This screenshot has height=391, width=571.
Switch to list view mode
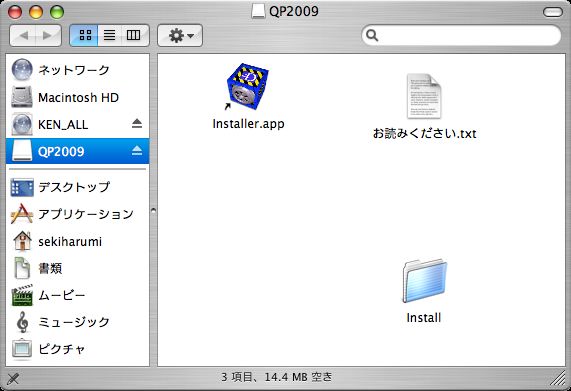pos(109,35)
